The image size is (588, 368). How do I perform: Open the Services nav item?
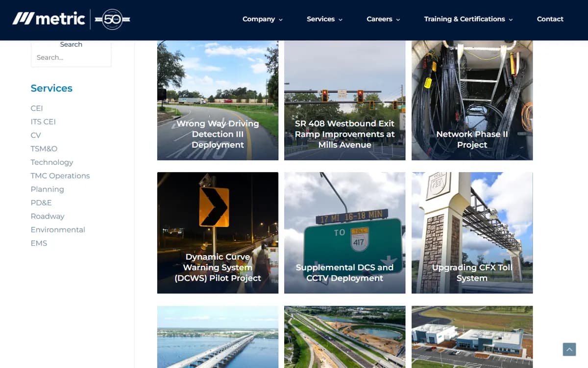point(320,19)
